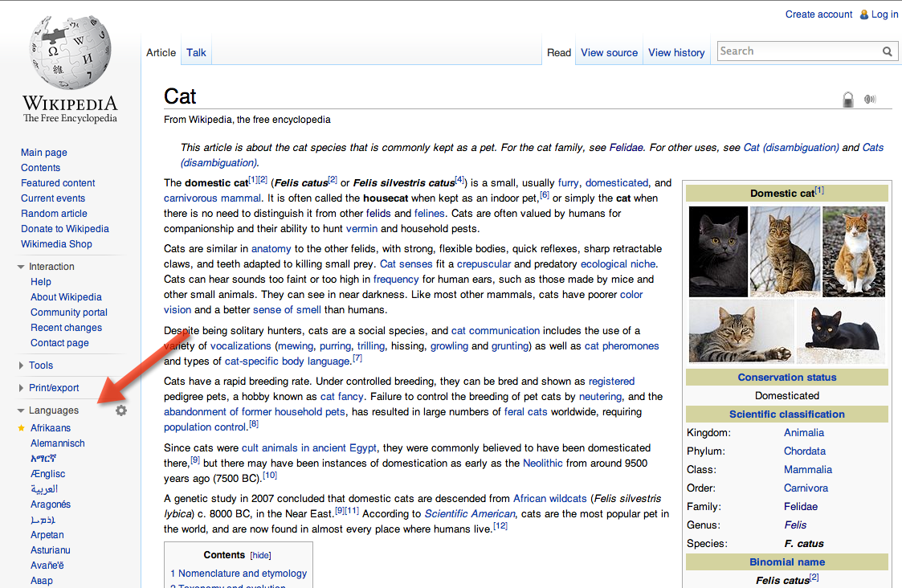Switch to Arpetan language version
Viewport: 902px width, 588px height.
click(47, 535)
